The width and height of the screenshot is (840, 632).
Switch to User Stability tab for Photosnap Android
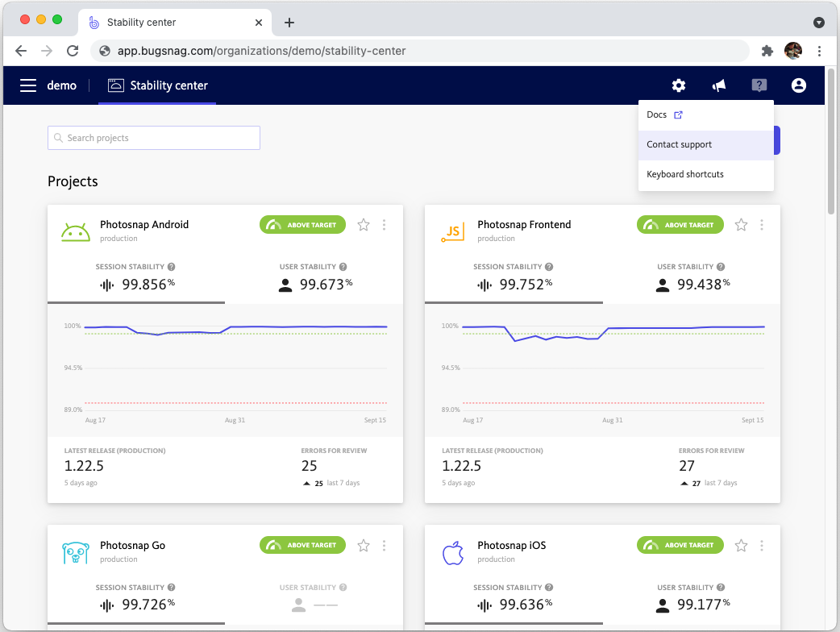(x=314, y=278)
